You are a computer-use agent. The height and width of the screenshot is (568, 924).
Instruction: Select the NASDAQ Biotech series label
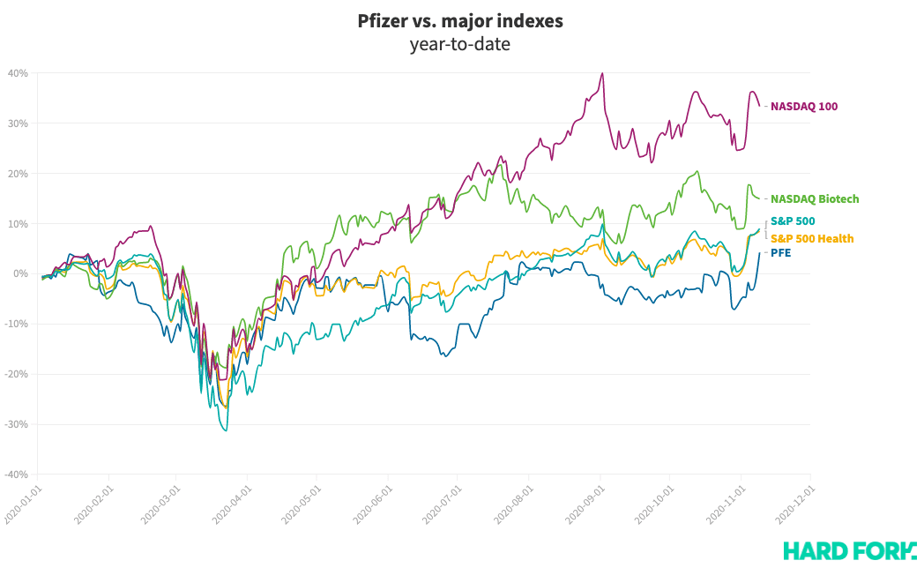coord(815,199)
